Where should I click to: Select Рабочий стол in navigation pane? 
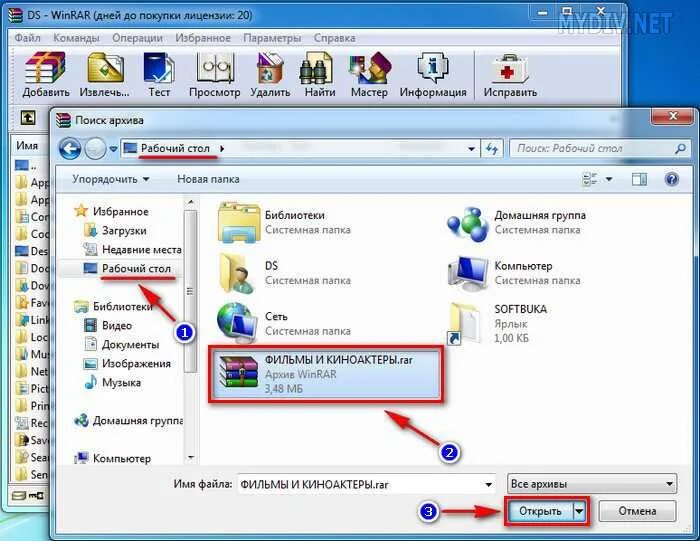pos(127,268)
